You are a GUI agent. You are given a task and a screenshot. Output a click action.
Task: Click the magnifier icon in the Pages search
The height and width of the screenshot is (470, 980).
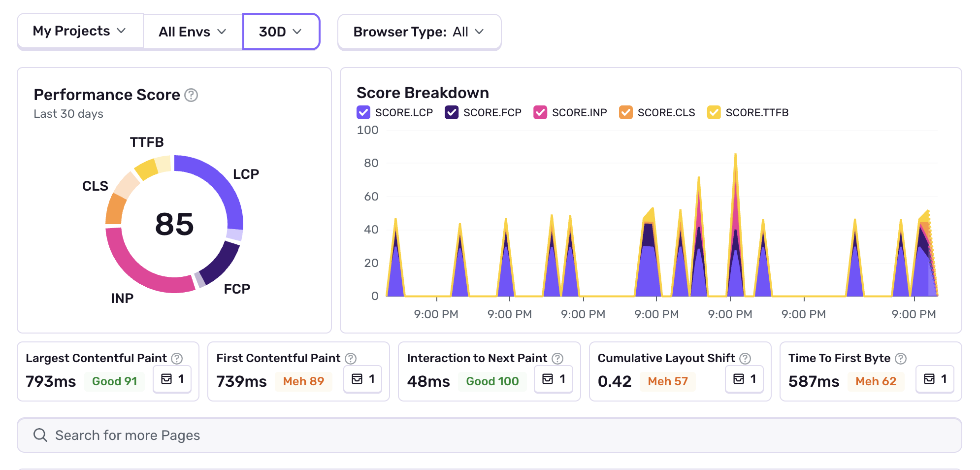[x=40, y=435]
